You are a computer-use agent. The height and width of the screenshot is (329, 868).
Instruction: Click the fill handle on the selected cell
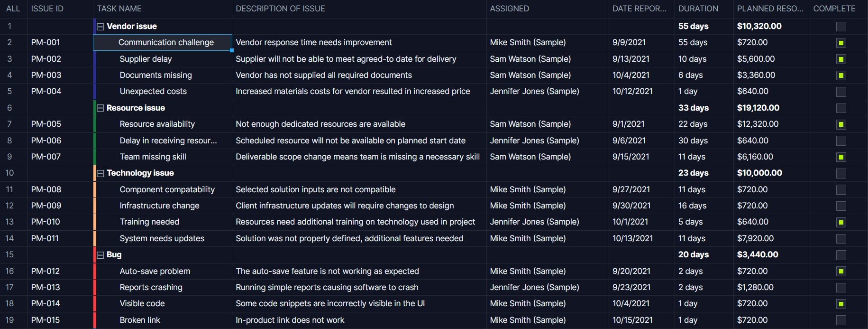pyautogui.click(x=231, y=50)
